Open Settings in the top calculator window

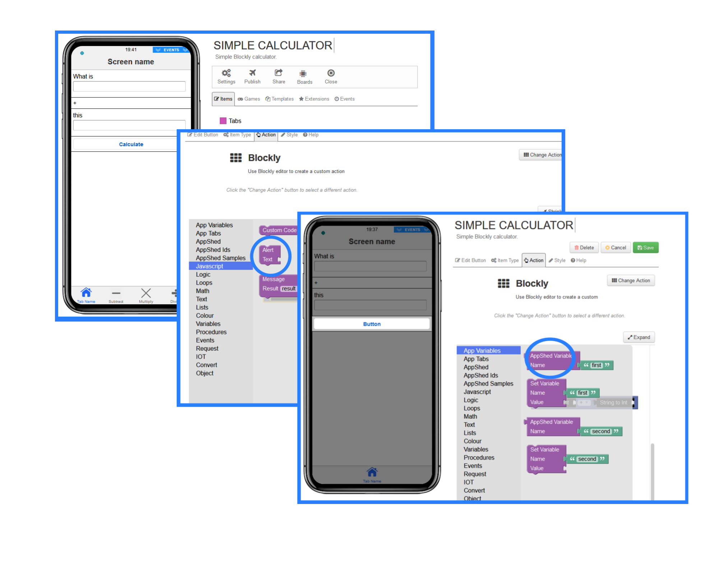click(x=226, y=76)
